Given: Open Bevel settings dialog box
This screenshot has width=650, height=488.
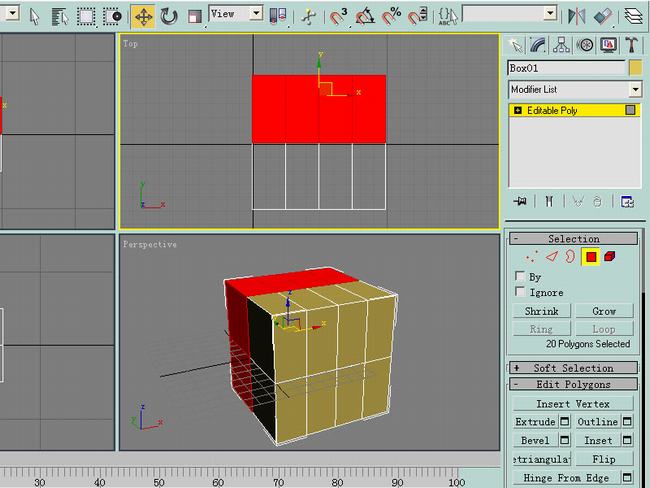Looking at the screenshot, I should (565, 440).
